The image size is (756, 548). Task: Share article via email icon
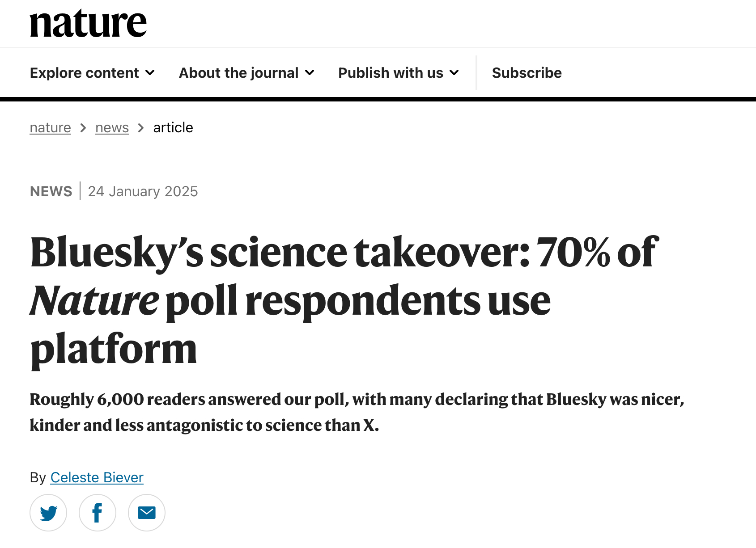pyautogui.click(x=147, y=513)
